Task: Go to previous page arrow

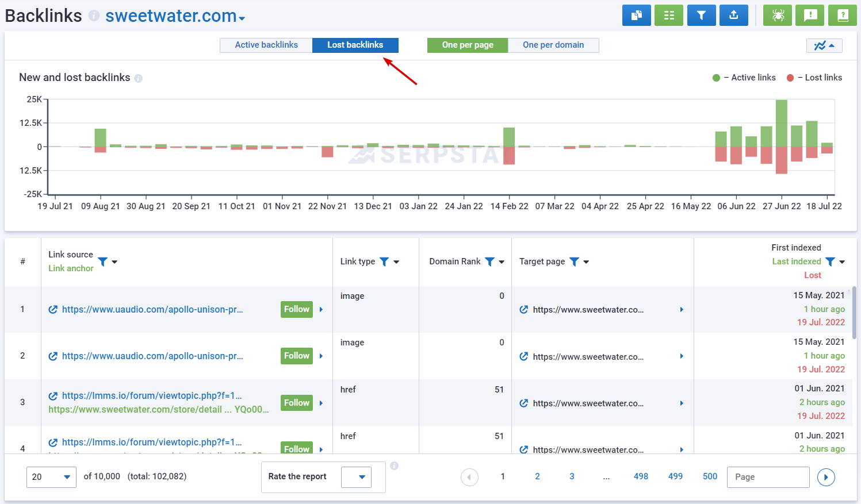Action: [469, 477]
